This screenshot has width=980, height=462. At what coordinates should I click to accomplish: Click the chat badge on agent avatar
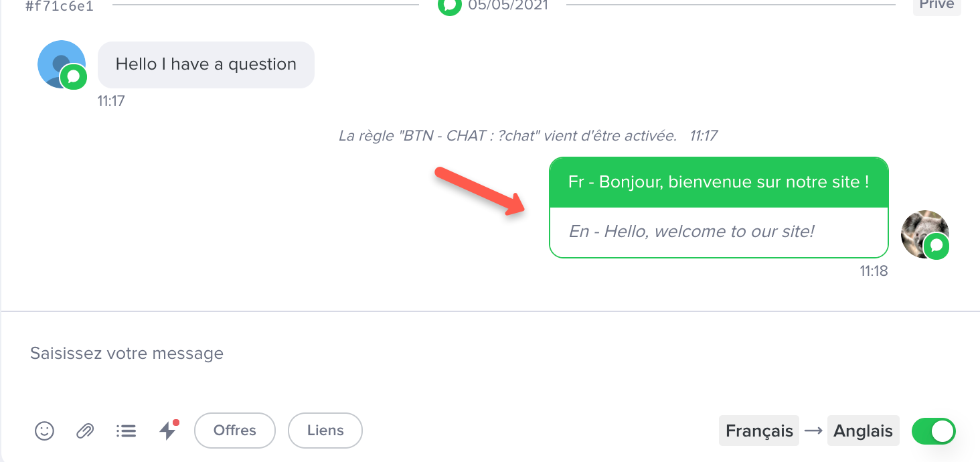[x=936, y=246]
